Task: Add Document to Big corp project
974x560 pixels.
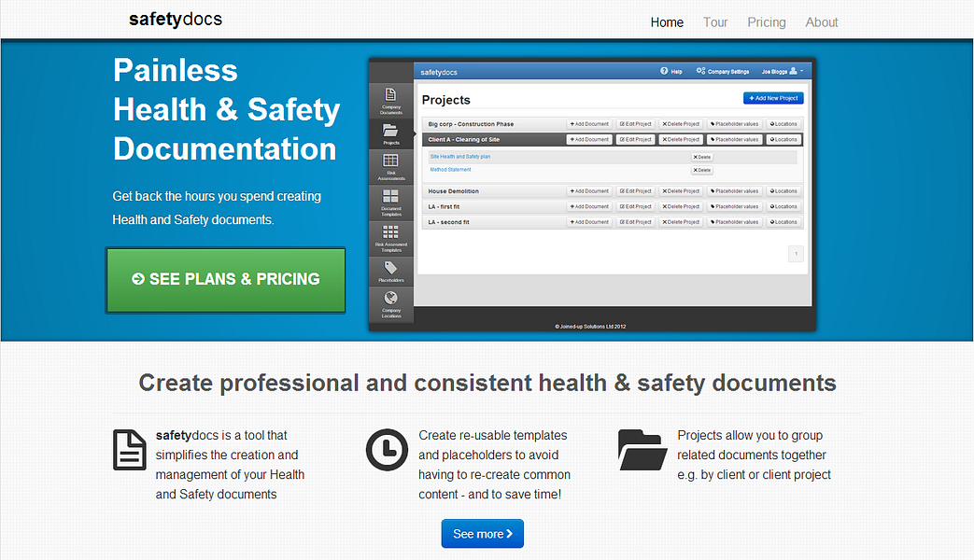Action: (x=589, y=124)
